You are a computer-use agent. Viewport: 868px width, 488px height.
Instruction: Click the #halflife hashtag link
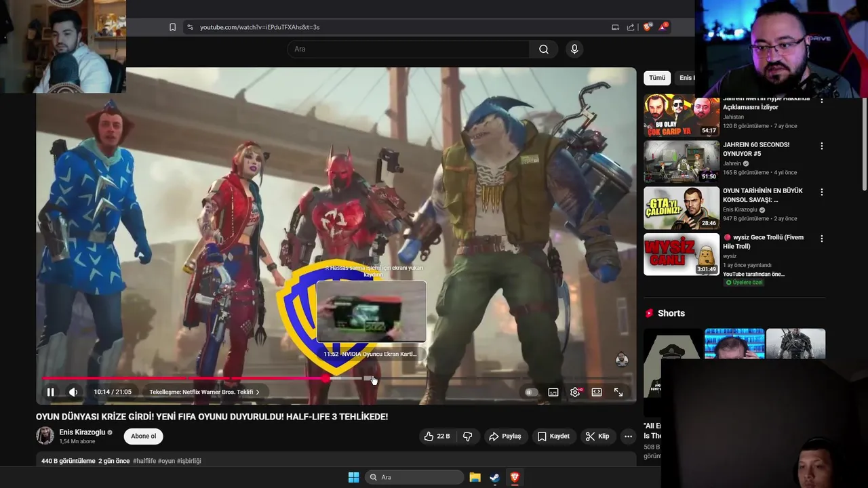(144, 461)
